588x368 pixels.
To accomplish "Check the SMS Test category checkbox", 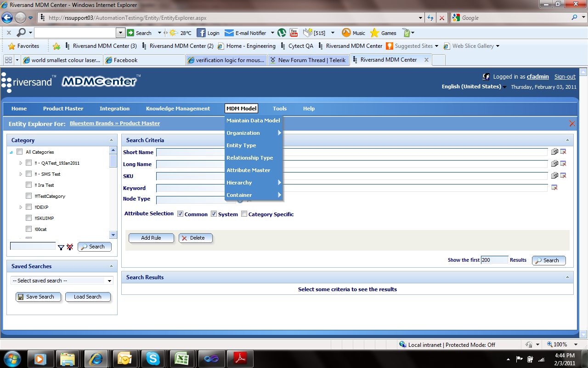I will point(29,174).
